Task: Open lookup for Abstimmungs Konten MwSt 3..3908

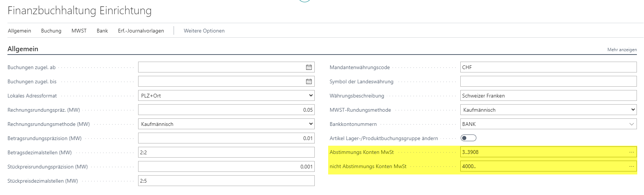Action: [x=631, y=152]
